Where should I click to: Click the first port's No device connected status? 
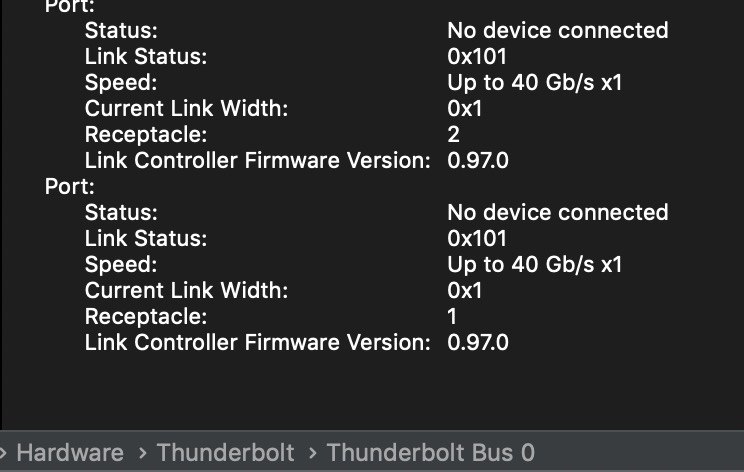[557, 30]
